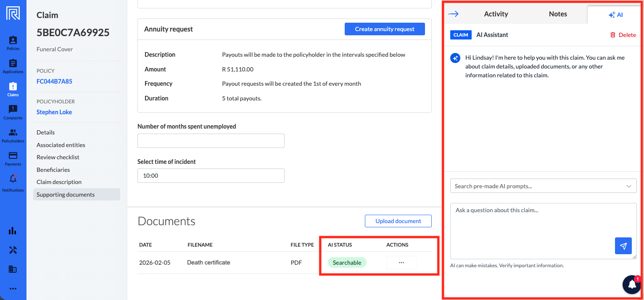
Task: Open the bar chart reports icon
Action: pos(13,231)
